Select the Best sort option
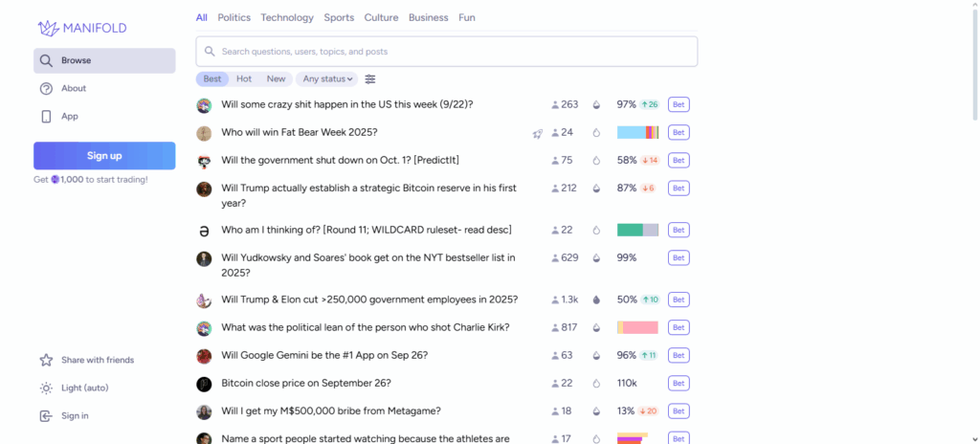Viewport: 980px width, 444px height. pos(212,78)
